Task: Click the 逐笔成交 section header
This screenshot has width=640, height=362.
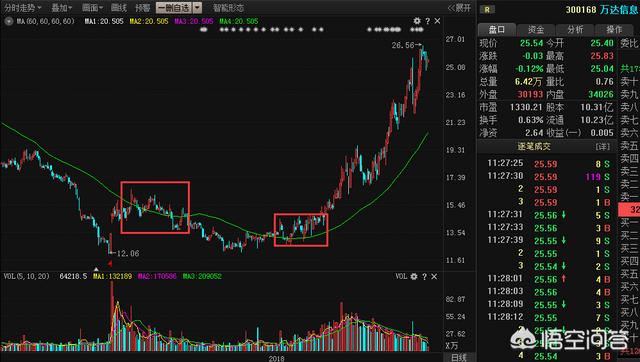Action: (x=534, y=146)
